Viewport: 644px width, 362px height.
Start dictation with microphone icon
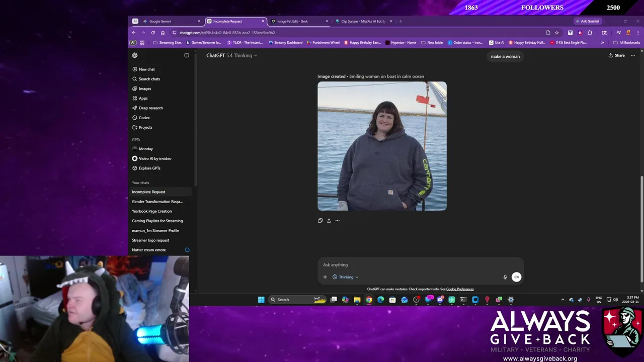pos(505,277)
